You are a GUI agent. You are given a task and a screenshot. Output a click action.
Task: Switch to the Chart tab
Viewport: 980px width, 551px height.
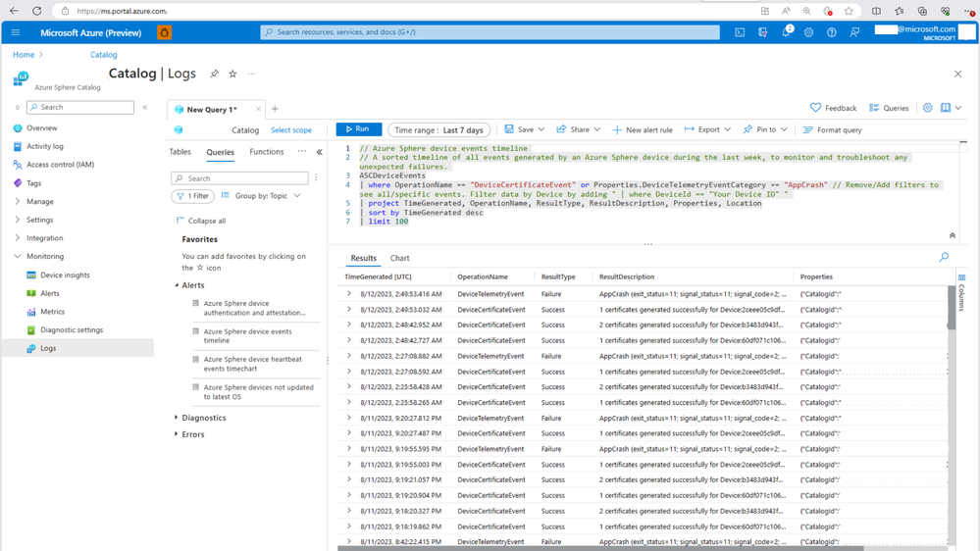coord(399,259)
